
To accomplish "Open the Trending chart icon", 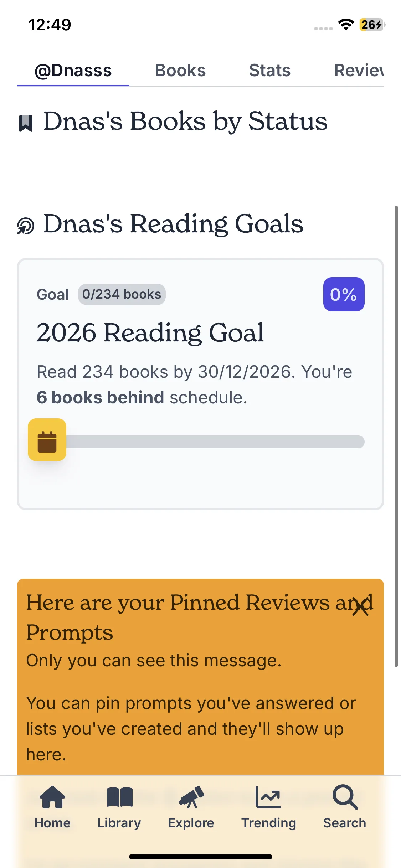I will tap(268, 797).
